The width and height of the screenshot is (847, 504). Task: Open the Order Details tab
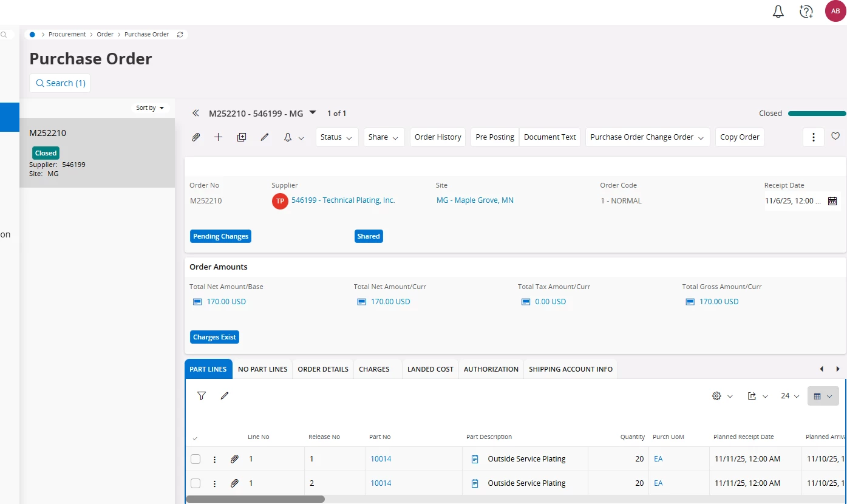click(x=323, y=369)
